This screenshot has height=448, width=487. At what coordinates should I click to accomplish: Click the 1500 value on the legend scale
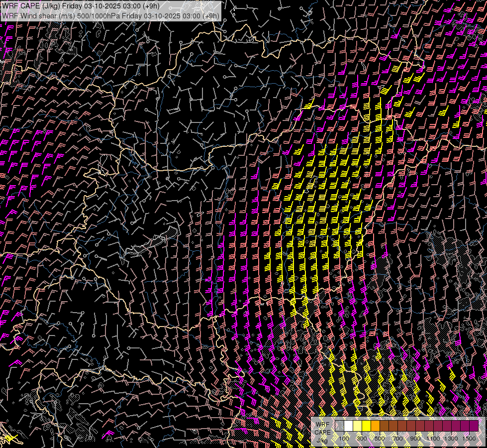pos(469,439)
